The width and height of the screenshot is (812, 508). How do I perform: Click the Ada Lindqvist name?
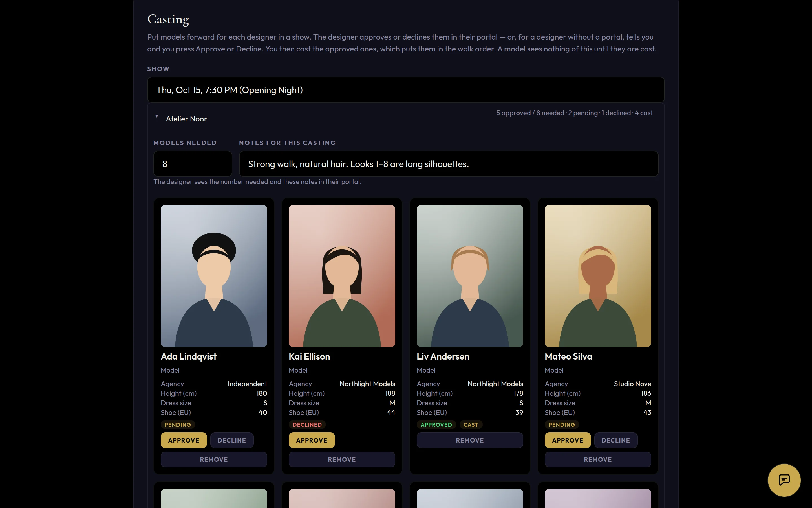point(189,356)
